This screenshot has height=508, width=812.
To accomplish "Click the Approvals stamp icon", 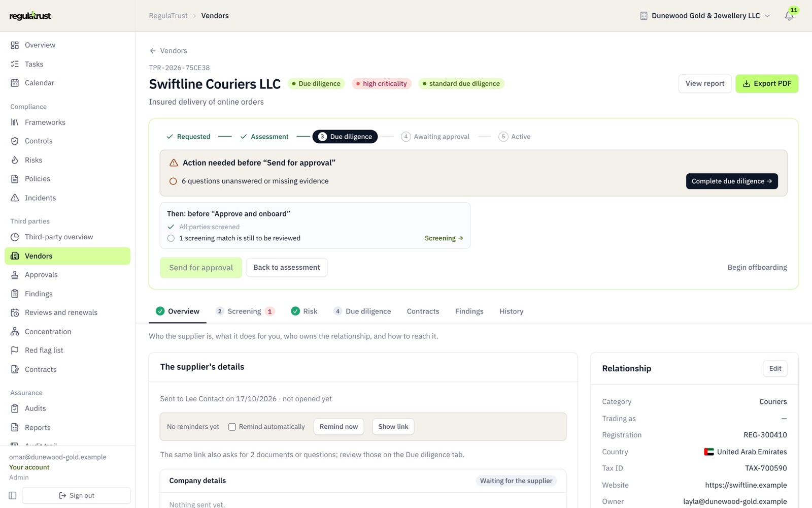I will coord(15,275).
